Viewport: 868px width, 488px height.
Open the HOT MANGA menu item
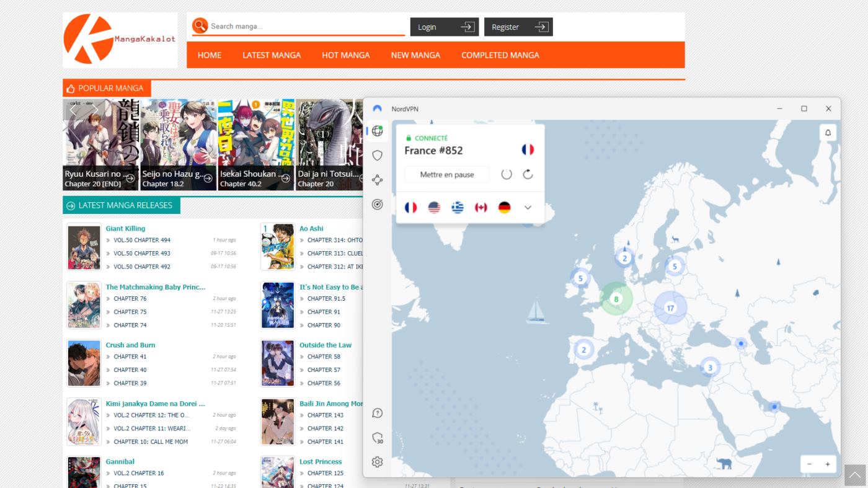click(x=346, y=55)
